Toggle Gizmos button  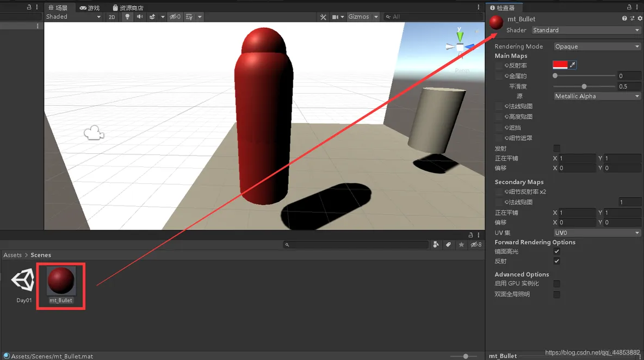click(358, 17)
